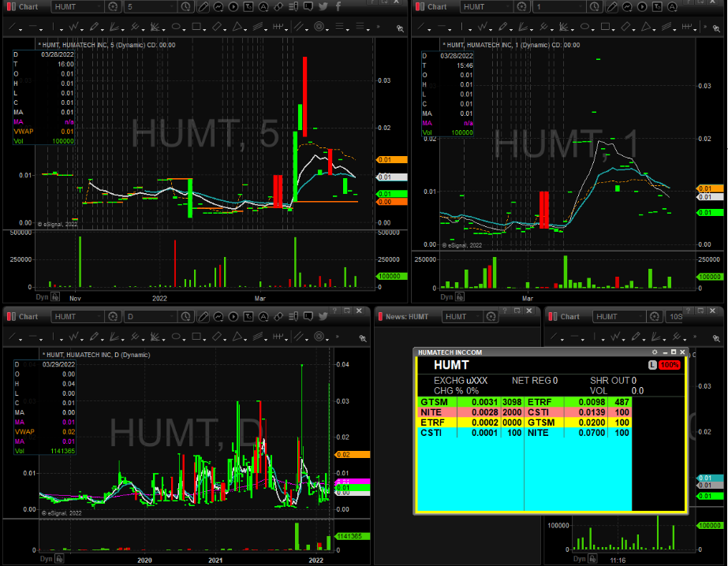
Task: Open the interval dropdown showing 5
Action: point(151,6)
